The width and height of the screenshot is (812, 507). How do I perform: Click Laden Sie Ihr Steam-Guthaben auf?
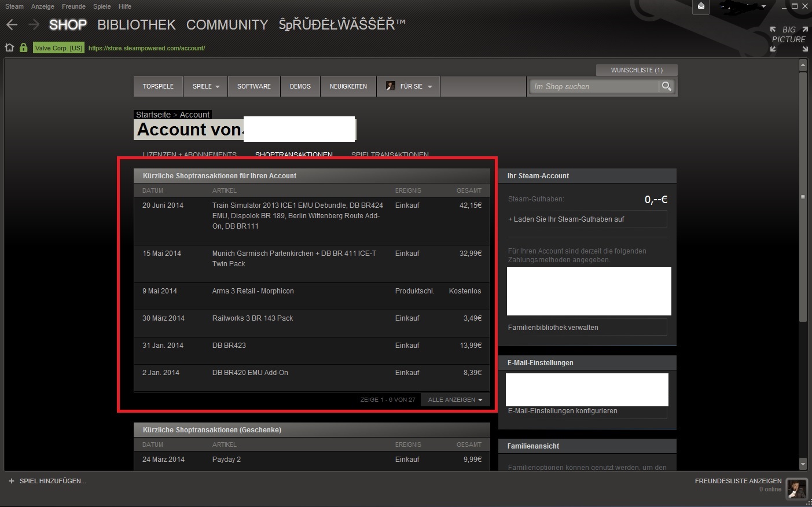point(587,219)
